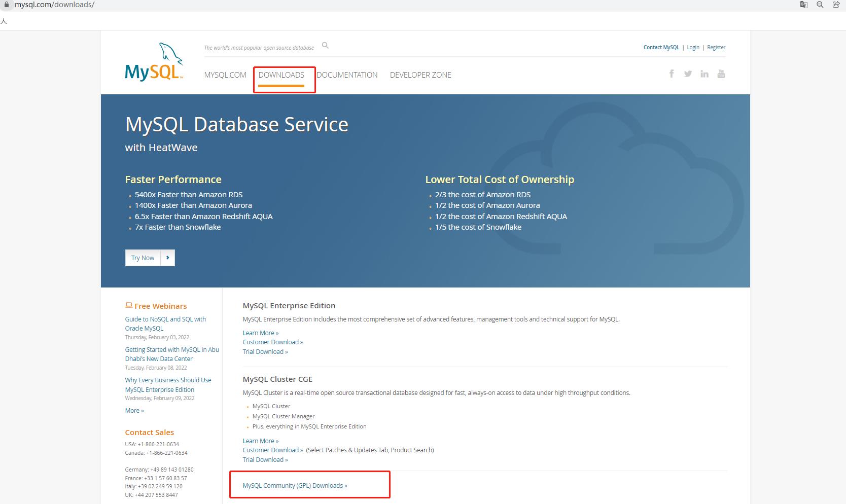The height and width of the screenshot is (504, 846).
Task: Click the Try Now button
Action: pyautogui.click(x=150, y=258)
